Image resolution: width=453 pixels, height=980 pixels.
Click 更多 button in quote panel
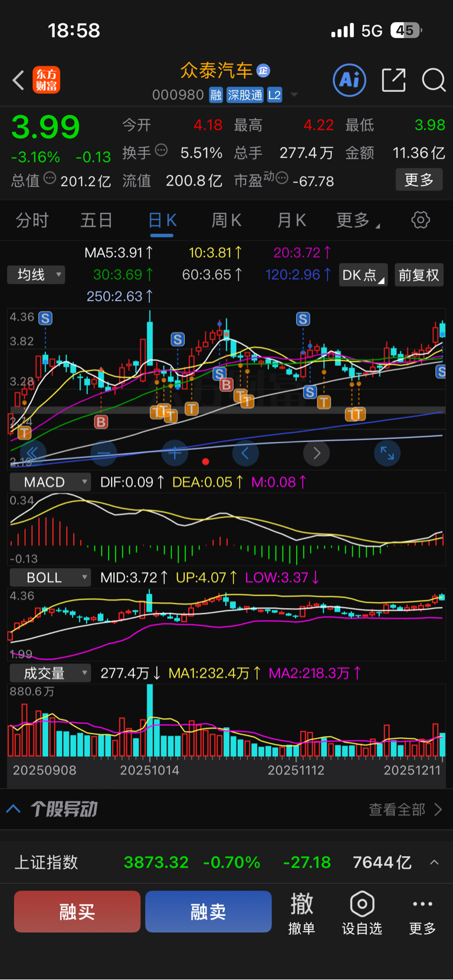[419, 180]
